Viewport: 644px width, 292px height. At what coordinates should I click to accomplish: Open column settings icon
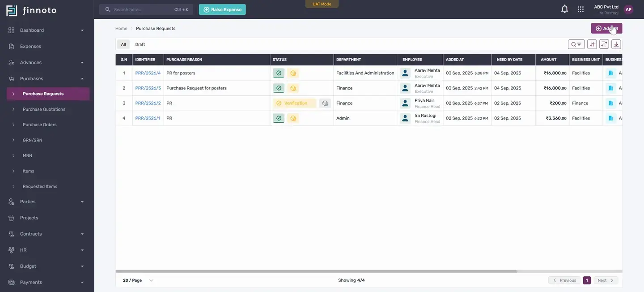[604, 44]
